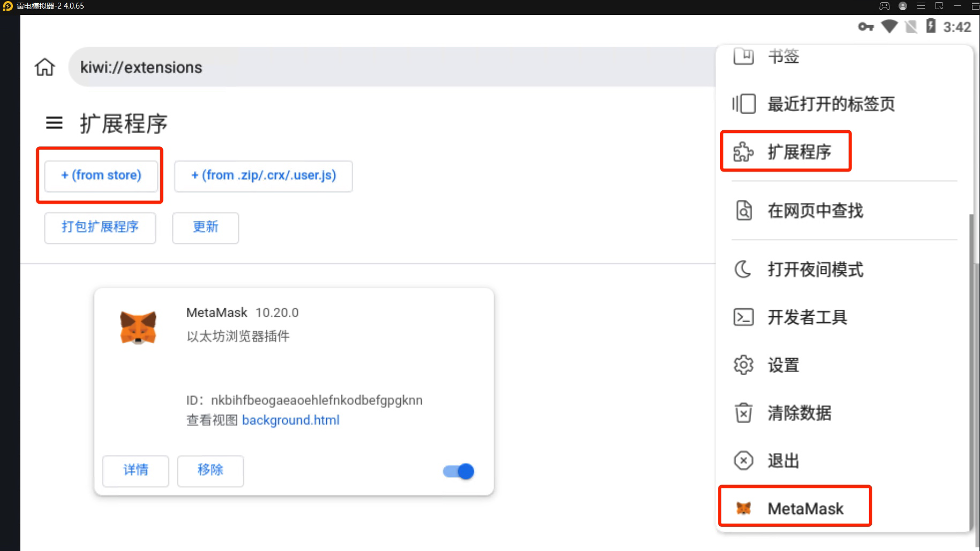Click the moon icon for night mode
The height and width of the screenshot is (551, 980).
click(743, 269)
